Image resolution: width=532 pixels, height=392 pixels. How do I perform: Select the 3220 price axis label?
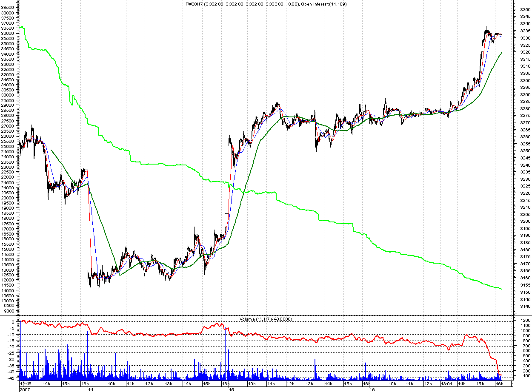pyautogui.click(x=525, y=193)
